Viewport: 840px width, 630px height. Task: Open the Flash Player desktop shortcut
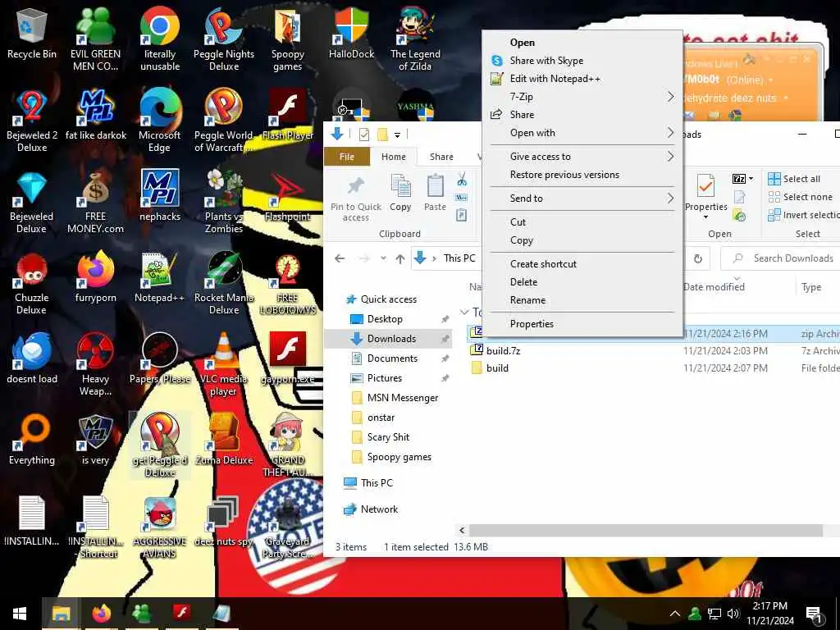point(288,115)
